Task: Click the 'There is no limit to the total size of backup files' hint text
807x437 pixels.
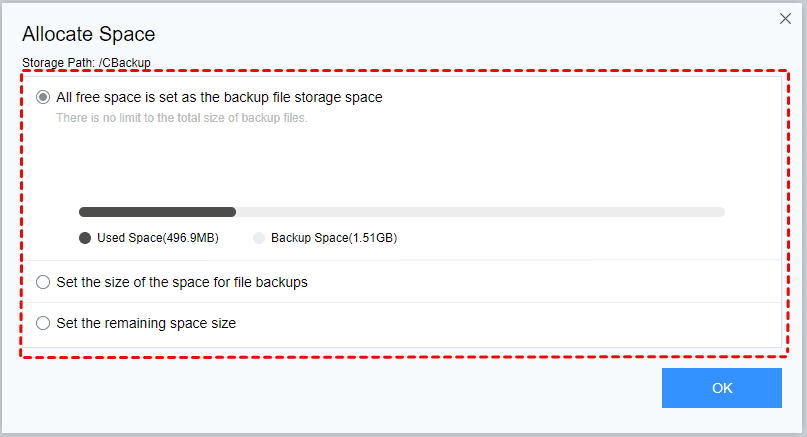Action: [182, 118]
